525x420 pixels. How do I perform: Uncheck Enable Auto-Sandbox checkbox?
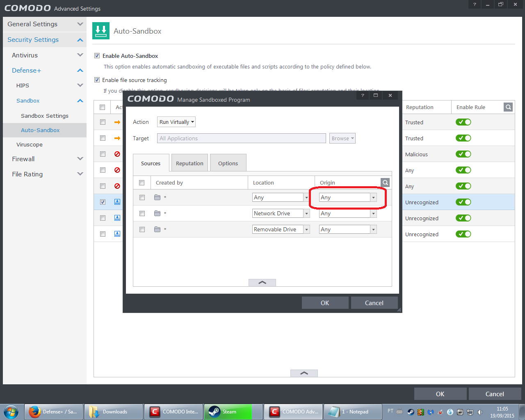click(x=97, y=56)
